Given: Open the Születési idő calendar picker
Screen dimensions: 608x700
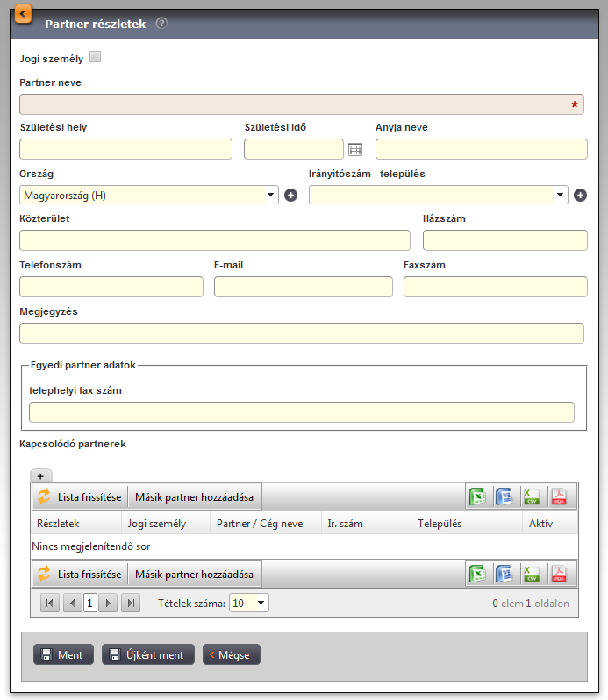Looking at the screenshot, I should point(355,149).
